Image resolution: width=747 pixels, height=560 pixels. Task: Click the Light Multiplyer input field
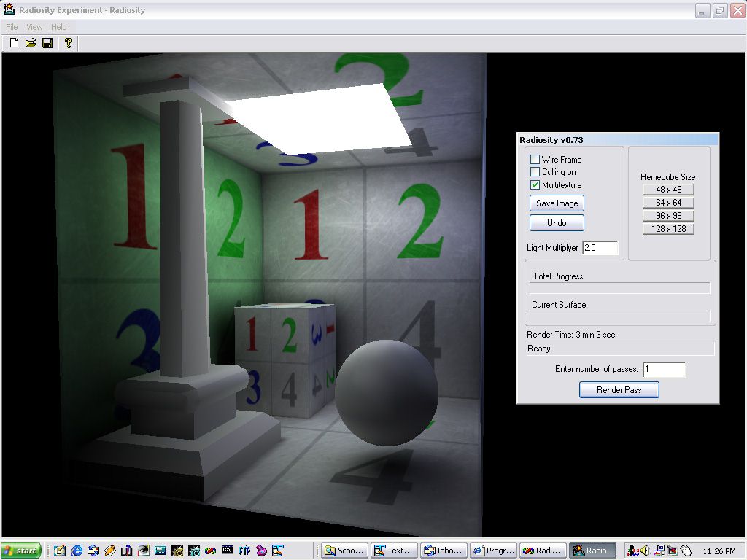point(600,248)
